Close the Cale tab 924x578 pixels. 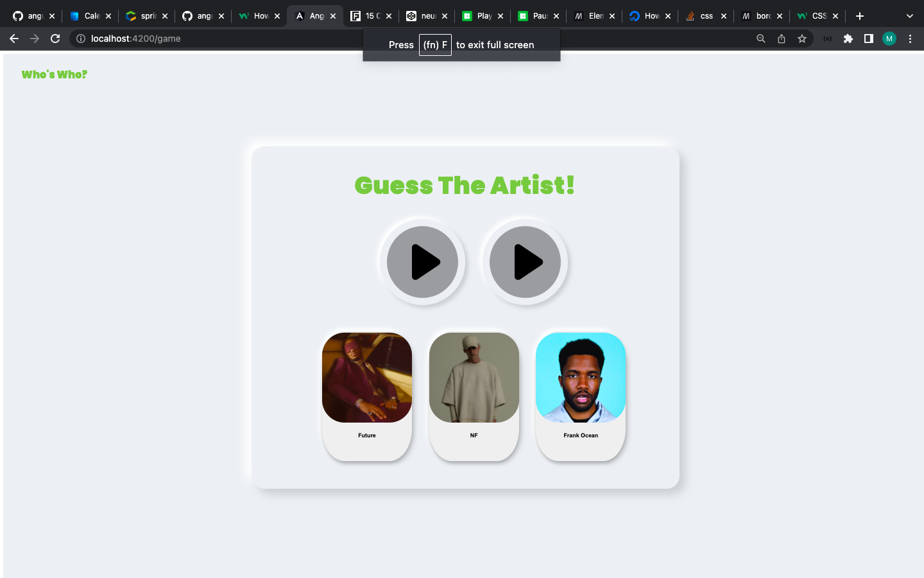[x=108, y=16]
